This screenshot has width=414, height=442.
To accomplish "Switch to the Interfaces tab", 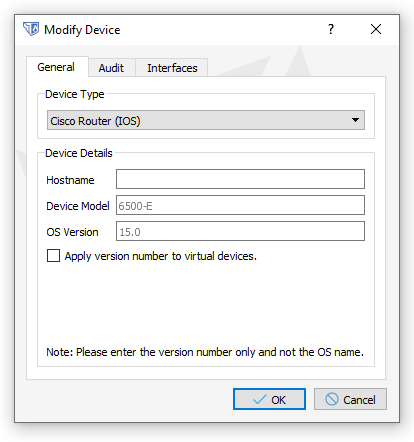I will 172,68.
